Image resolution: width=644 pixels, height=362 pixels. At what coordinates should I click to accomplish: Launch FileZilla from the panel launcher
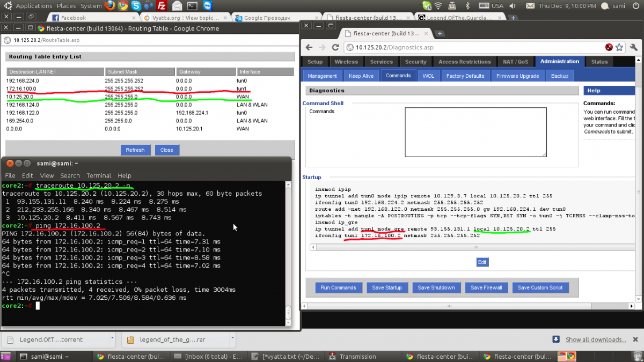pos(162,6)
